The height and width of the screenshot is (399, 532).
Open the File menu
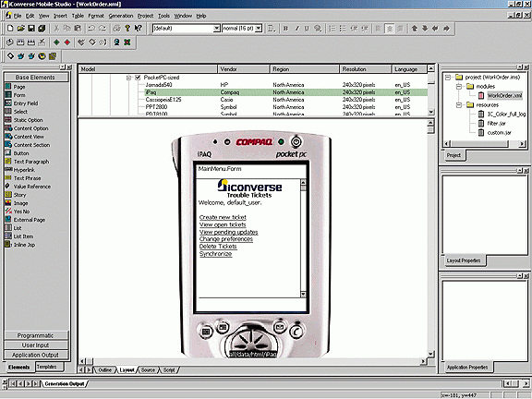point(17,16)
